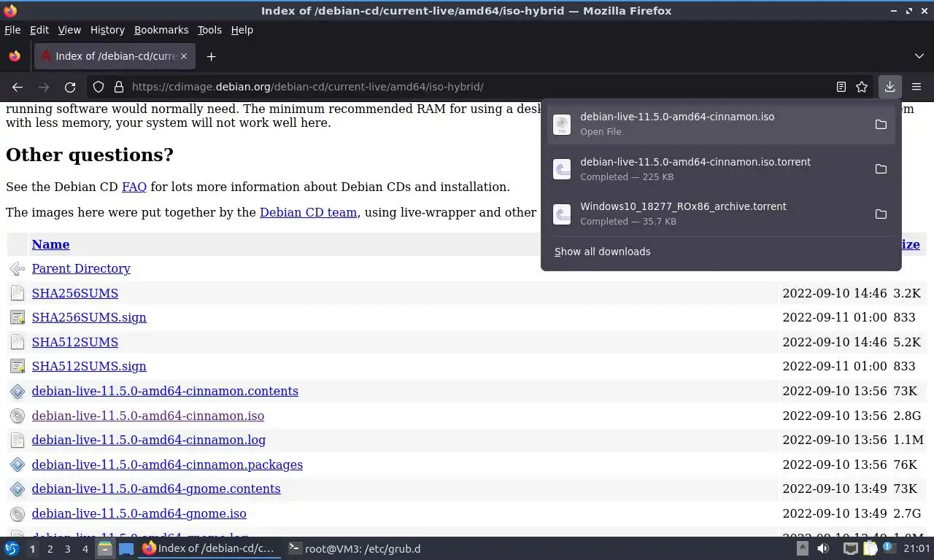Open the File menu
Screen dimensions: 934x560
pos(12,30)
